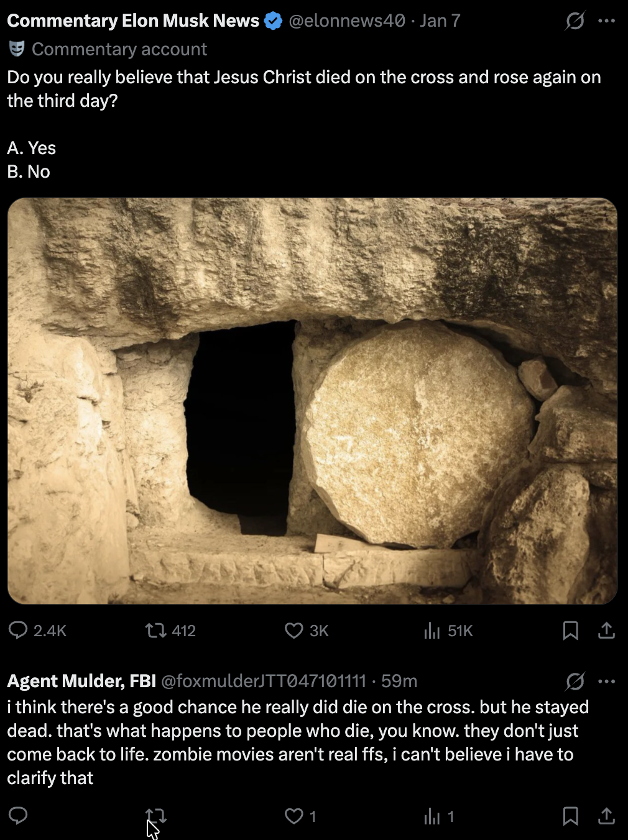Like Agent Mulder's reply with 1 like
The image size is (628, 840).
[300, 816]
